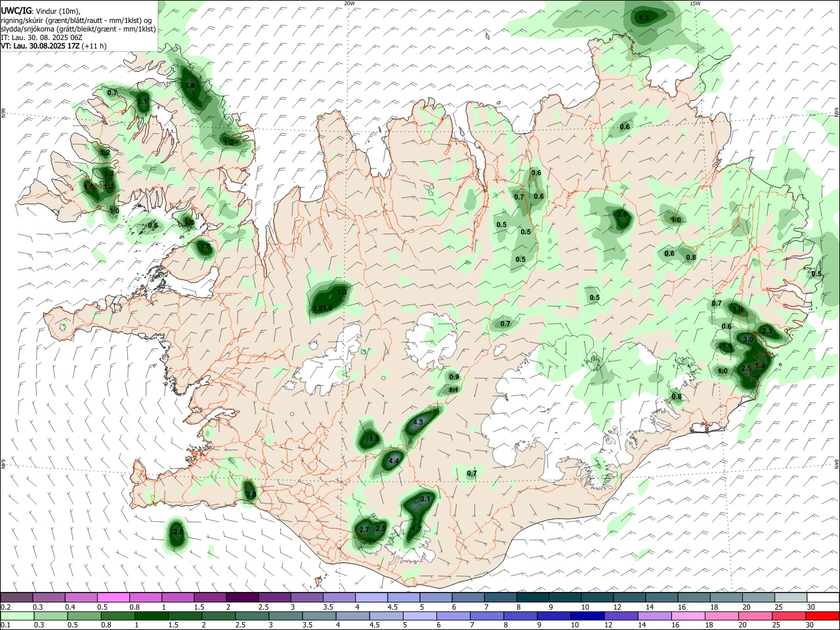Image resolution: width=840 pixels, height=630 pixels.
Task: Click the '15W' longitude label at top
Action: [x=695, y=3]
